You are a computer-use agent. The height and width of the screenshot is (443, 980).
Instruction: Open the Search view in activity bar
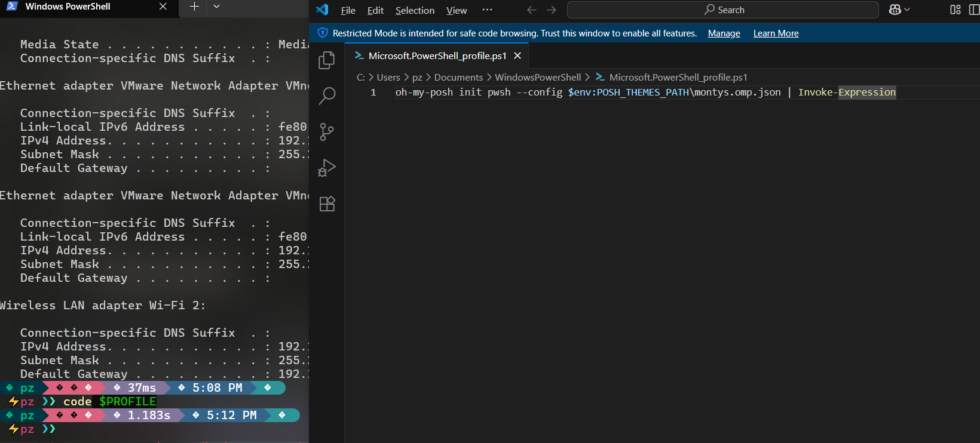click(x=327, y=96)
